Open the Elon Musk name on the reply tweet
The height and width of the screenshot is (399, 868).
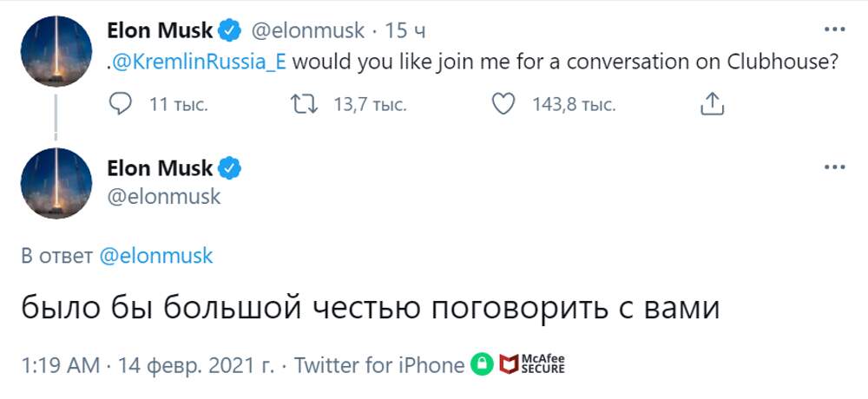coord(159,167)
